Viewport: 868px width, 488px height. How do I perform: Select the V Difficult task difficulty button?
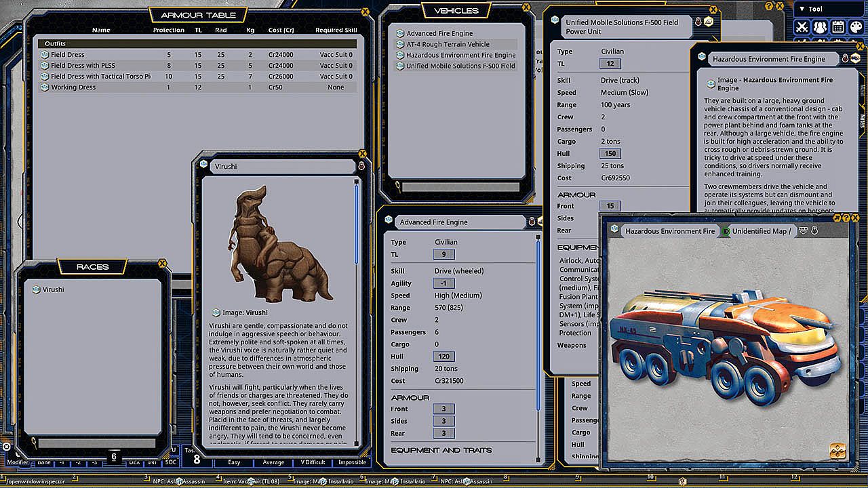(313, 462)
